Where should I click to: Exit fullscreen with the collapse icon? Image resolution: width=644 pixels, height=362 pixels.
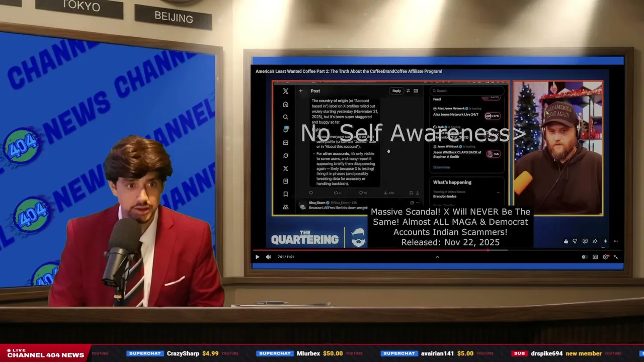[615, 257]
